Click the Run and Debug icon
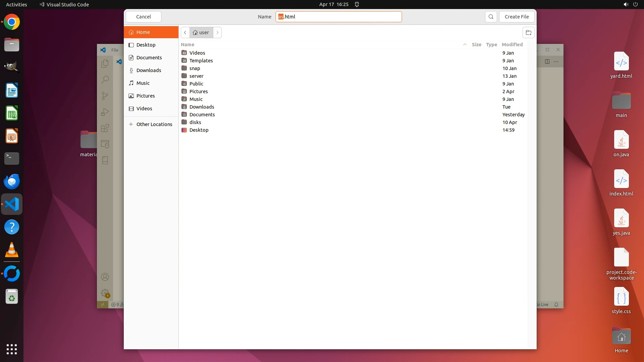The width and height of the screenshot is (644, 362). tap(105, 112)
